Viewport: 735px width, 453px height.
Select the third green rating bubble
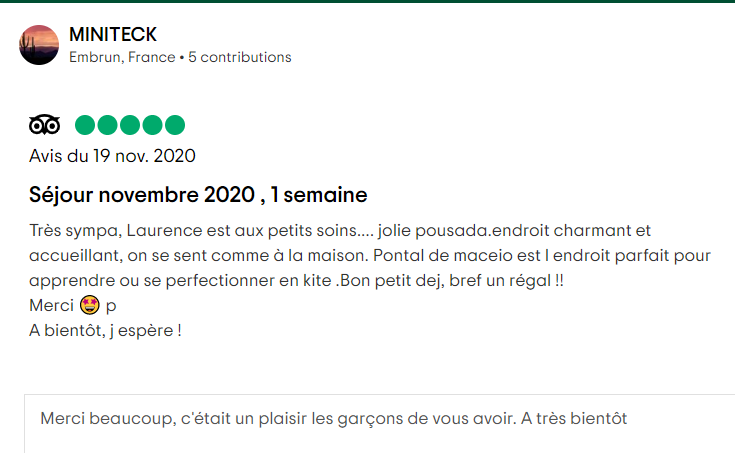pyautogui.click(x=130, y=125)
